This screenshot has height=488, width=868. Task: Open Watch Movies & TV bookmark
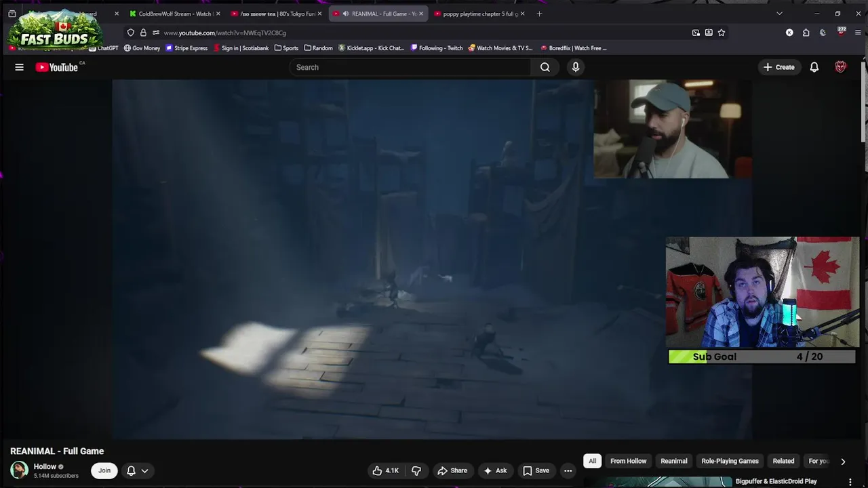[x=500, y=48]
